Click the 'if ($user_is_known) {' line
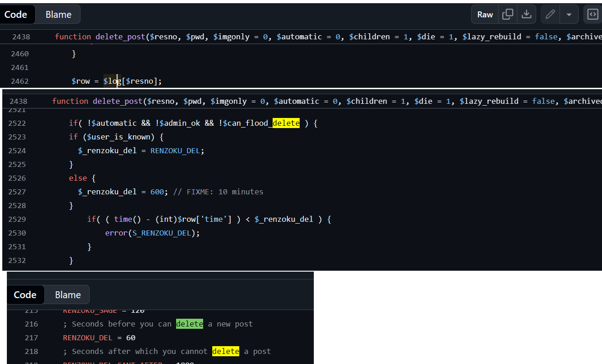Image resolution: width=602 pixels, height=364 pixels. coord(116,137)
